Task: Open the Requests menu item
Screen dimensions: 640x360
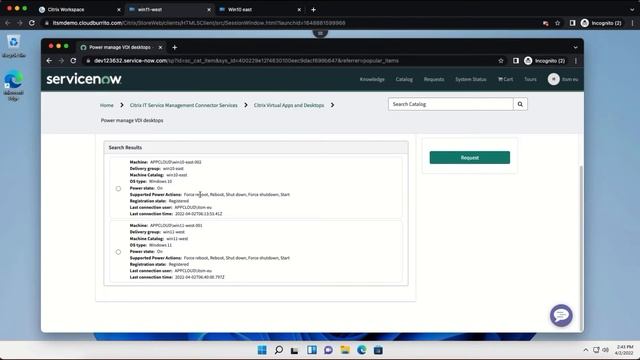Action: [x=433, y=79]
